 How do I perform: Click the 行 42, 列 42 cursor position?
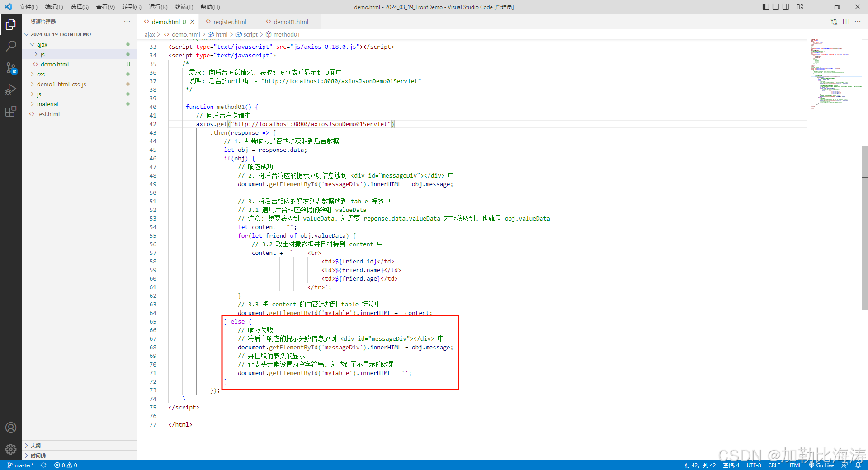[x=700, y=465]
